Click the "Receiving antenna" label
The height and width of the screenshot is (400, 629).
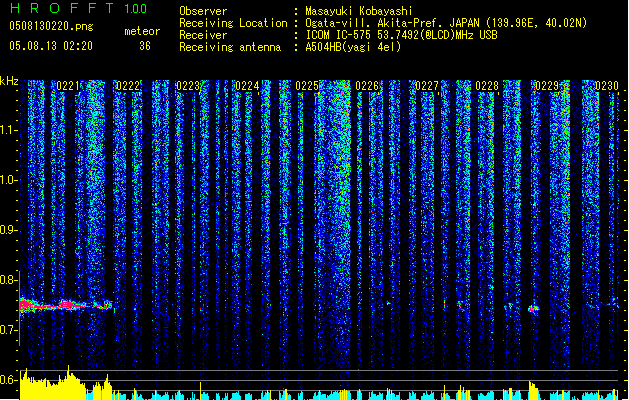pyautogui.click(x=230, y=47)
